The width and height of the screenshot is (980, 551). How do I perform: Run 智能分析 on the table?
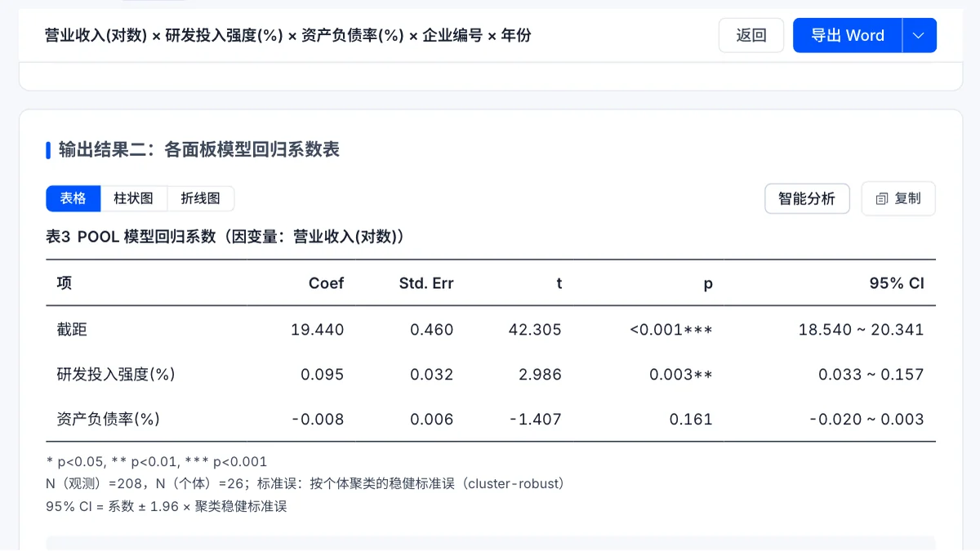807,198
